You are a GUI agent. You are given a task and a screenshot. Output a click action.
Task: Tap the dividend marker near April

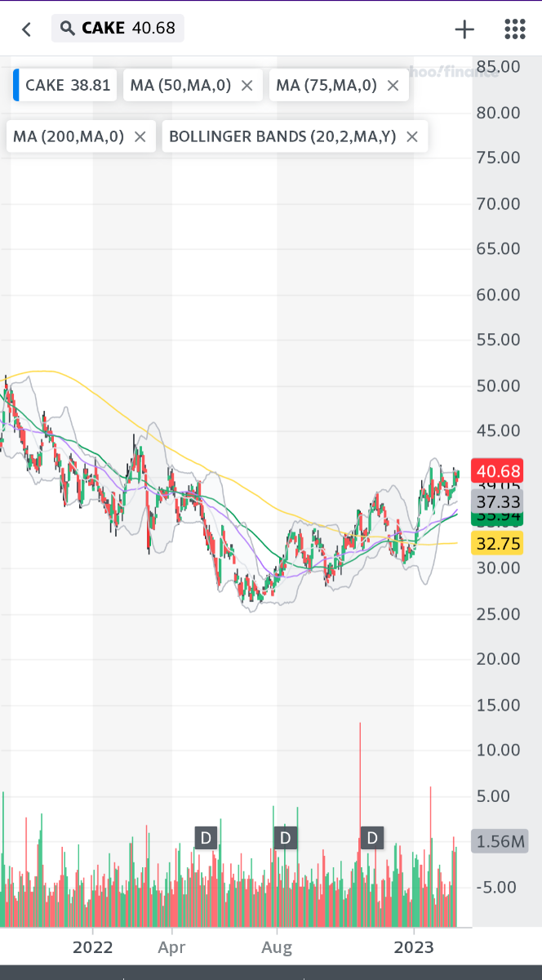click(x=206, y=838)
